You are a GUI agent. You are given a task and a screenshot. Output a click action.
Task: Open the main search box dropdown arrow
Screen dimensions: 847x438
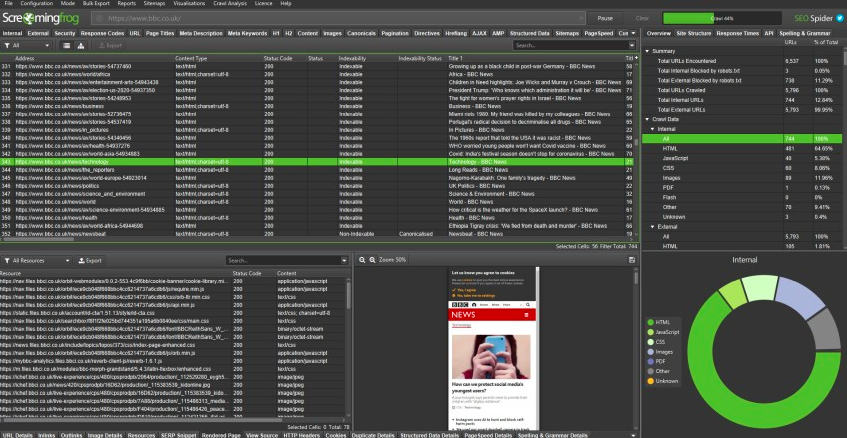click(632, 45)
